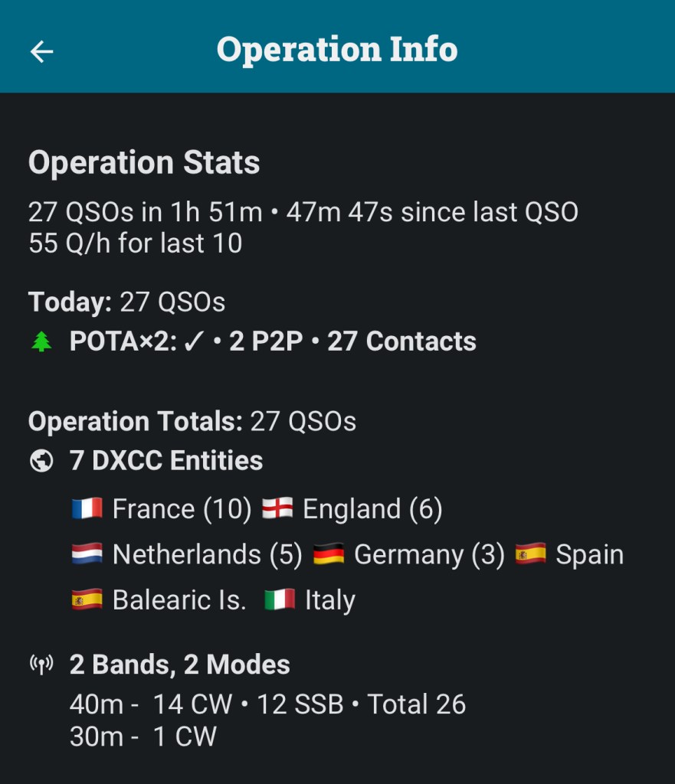Click the POTA tree icon

41,342
